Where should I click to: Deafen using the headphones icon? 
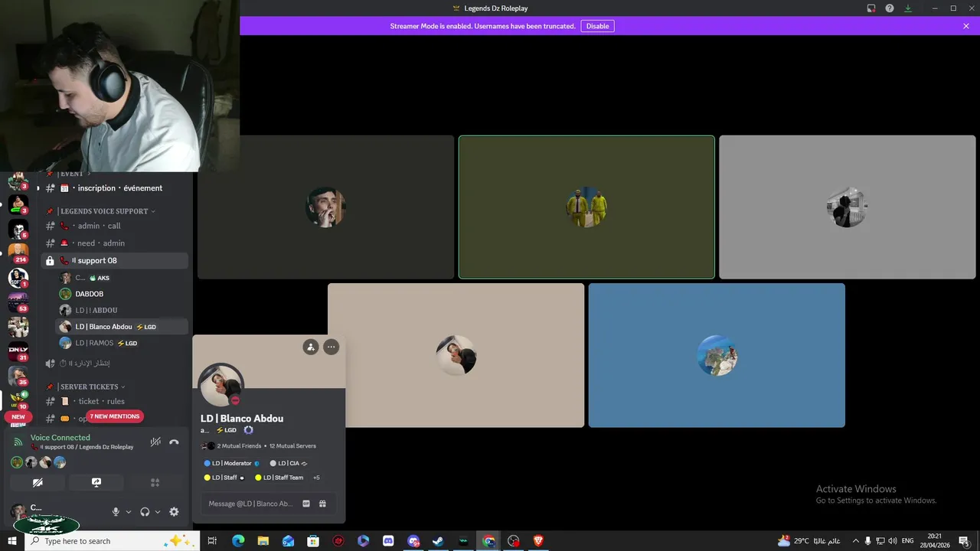145,512
